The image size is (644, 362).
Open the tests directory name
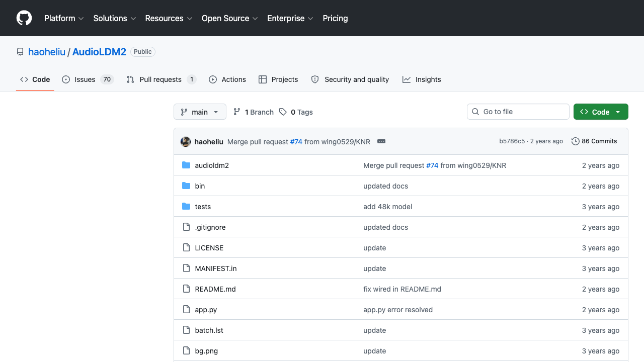[x=203, y=207]
